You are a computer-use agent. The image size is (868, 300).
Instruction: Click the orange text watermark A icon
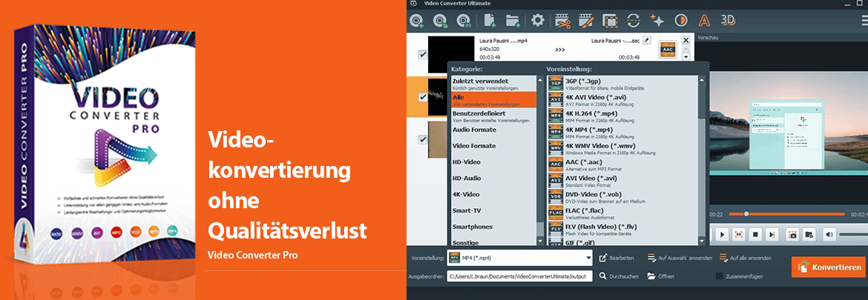click(x=705, y=19)
